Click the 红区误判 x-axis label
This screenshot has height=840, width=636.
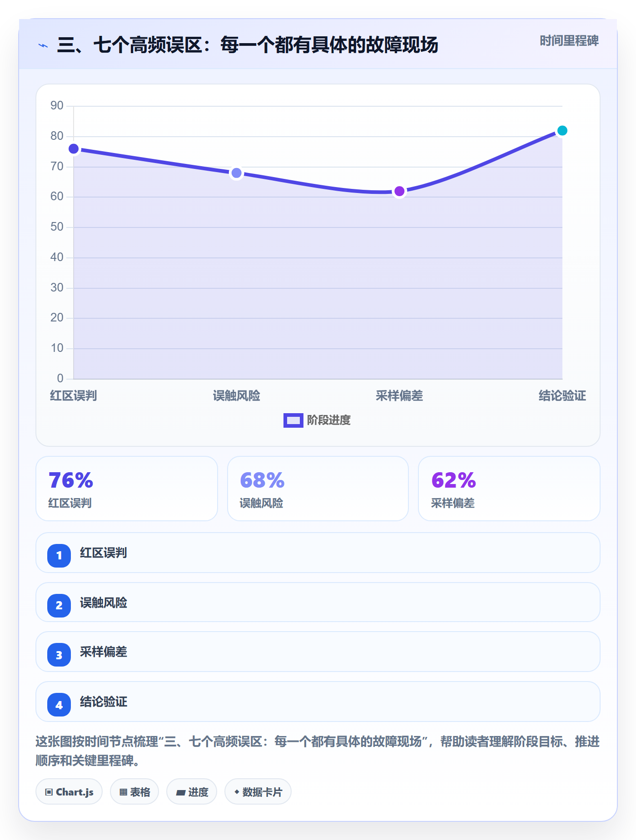pyautogui.click(x=74, y=396)
